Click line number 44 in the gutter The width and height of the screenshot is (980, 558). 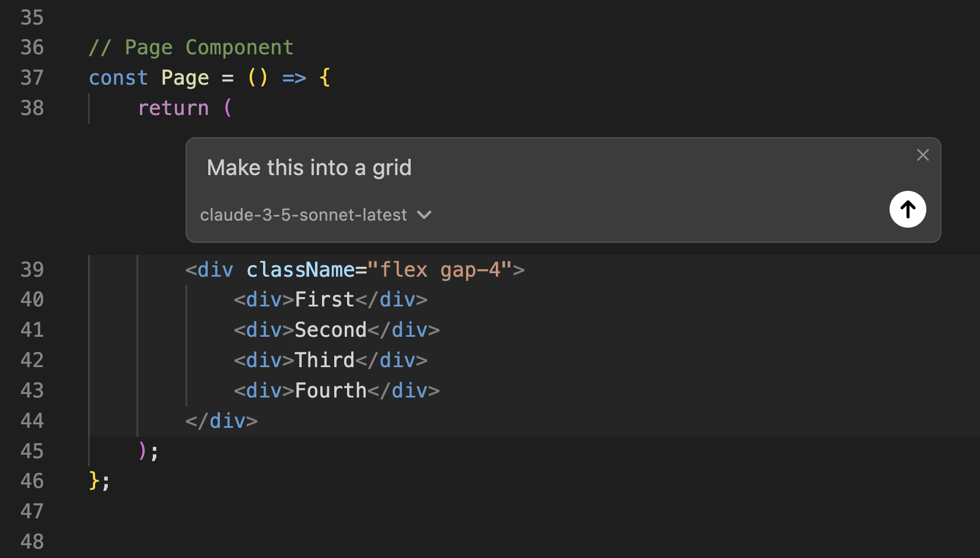(x=32, y=420)
